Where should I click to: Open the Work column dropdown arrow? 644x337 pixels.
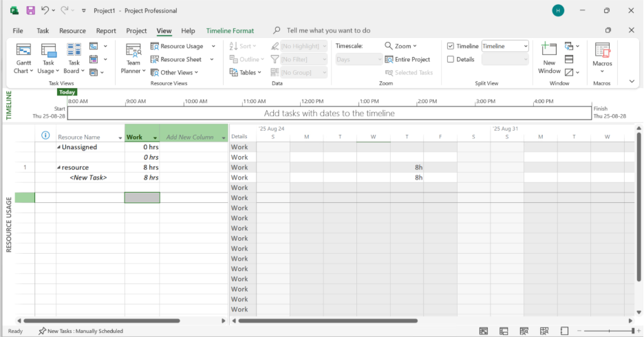(x=155, y=138)
